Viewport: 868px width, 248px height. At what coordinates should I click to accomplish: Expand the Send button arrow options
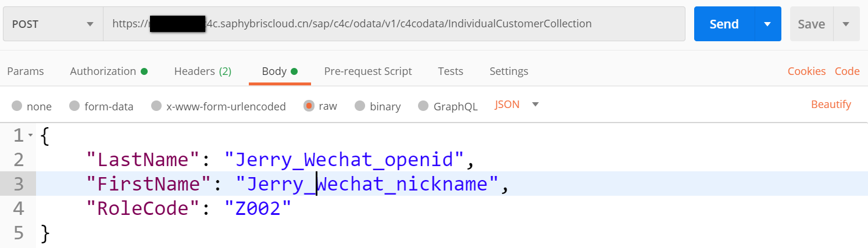(x=767, y=24)
